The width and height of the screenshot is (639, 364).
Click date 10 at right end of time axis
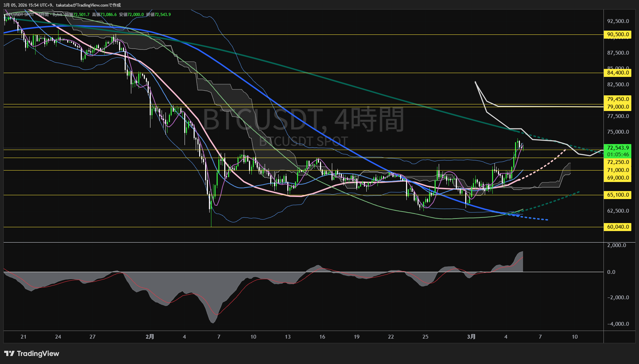point(575,337)
